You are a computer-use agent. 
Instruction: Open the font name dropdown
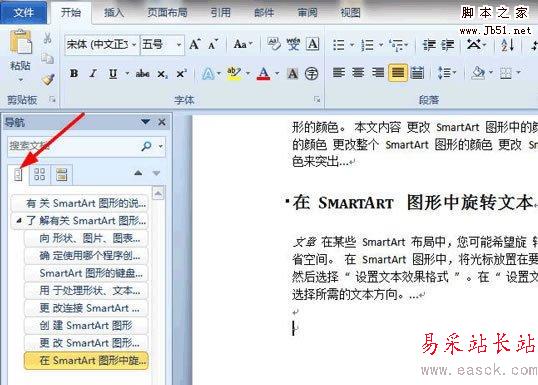134,45
